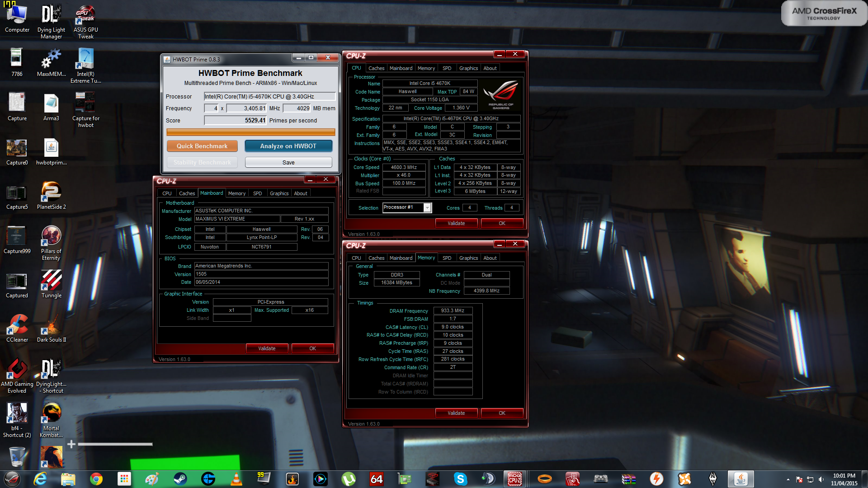
Task: Open the Capture0 desktop image
Action: [x=17, y=151]
